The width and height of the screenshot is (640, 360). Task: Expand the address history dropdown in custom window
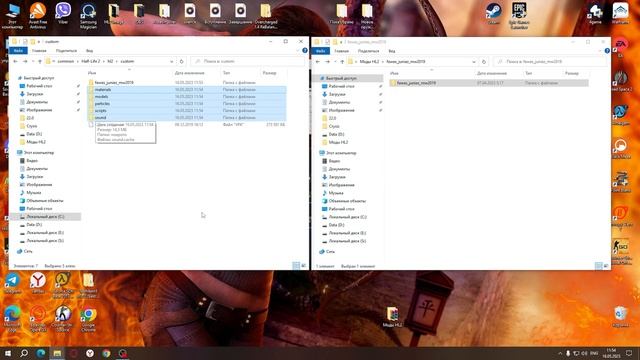click(171, 61)
